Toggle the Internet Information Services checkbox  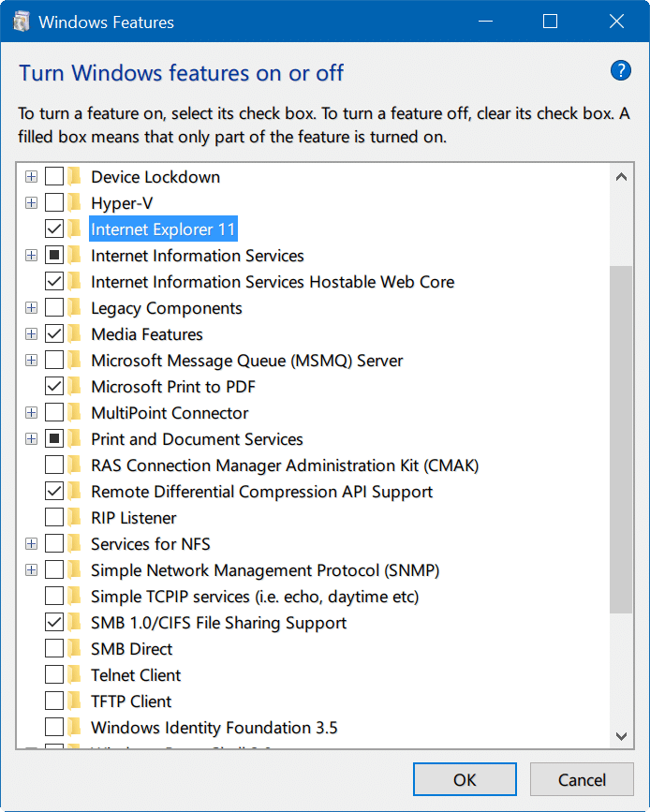[x=54, y=256]
